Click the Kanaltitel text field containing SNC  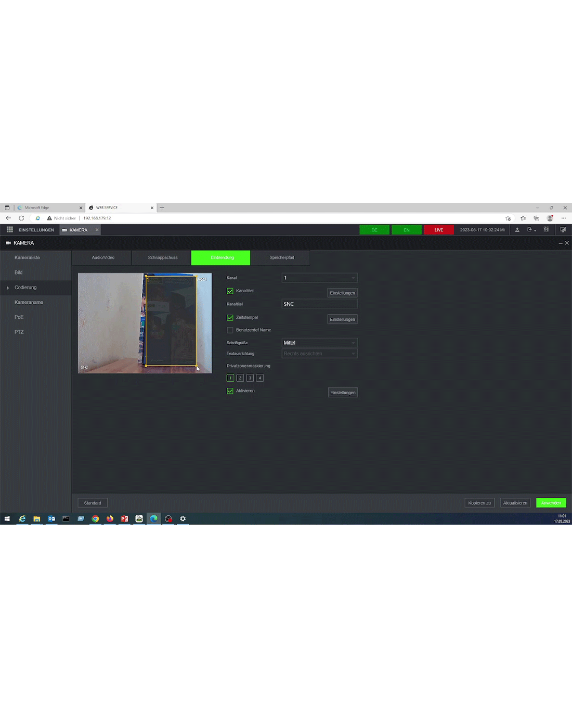tap(319, 304)
